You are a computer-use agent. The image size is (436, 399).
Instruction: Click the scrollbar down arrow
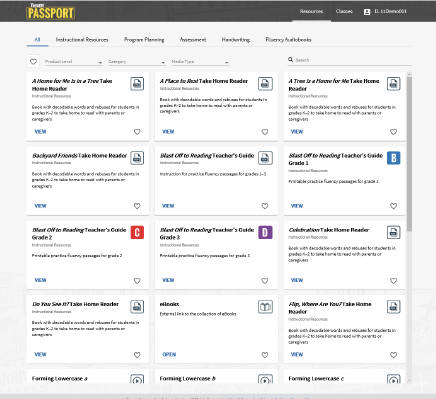tap(409, 380)
